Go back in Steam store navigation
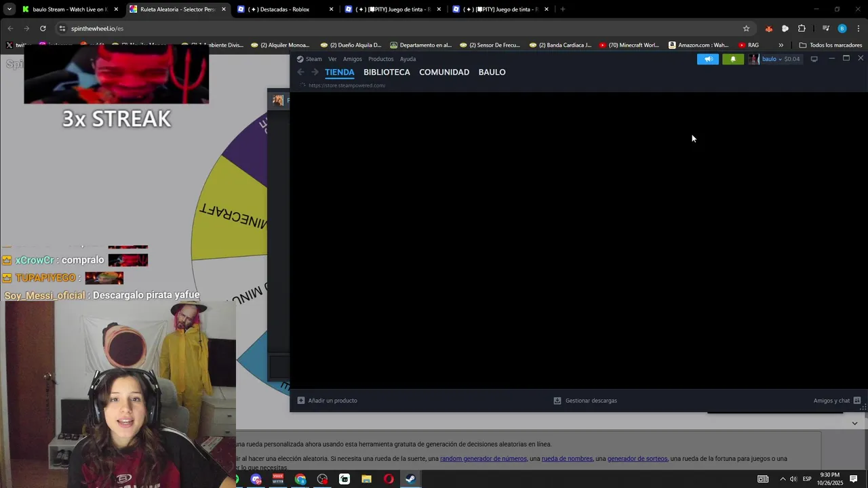This screenshot has width=868, height=488. tap(301, 72)
